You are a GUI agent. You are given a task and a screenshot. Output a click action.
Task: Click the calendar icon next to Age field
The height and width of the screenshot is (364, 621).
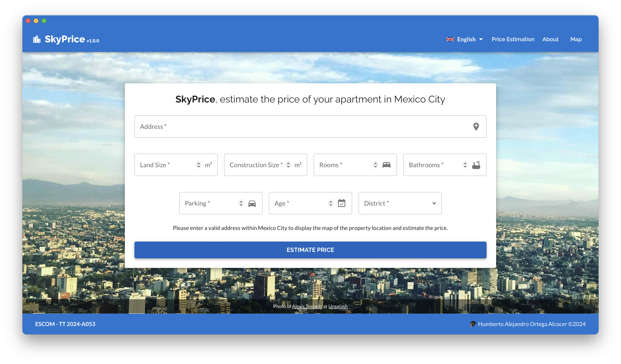(342, 203)
